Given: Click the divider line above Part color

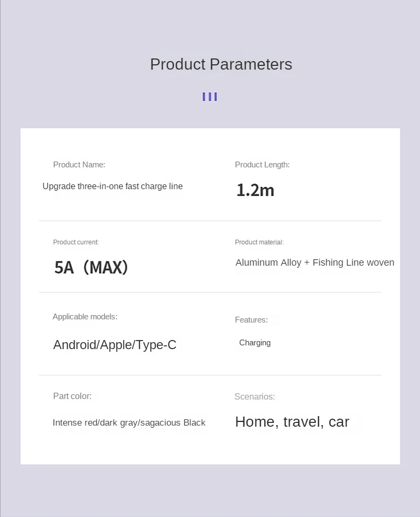Looking at the screenshot, I should click(x=210, y=375).
